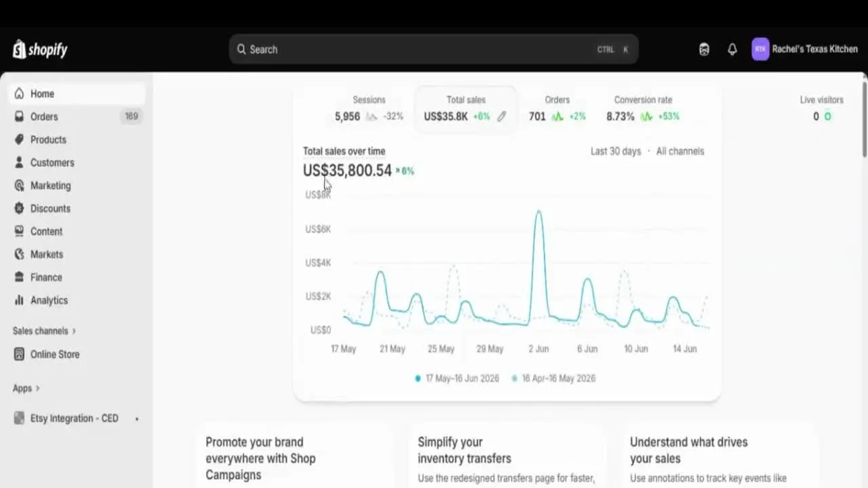Screen dimensions: 868x488
Task: Click the 2 Jun date label on the chart axis
Action: coord(538,349)
